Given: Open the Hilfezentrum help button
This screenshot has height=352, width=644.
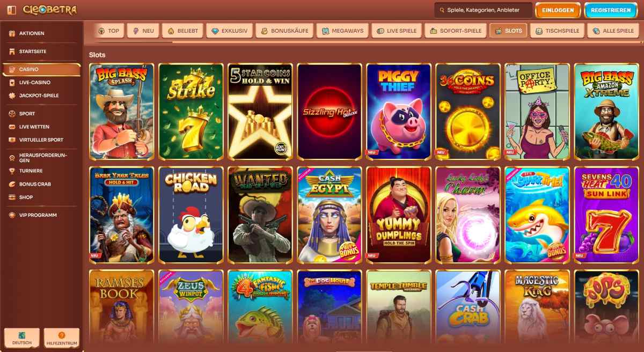Looking at the screenshot, I should 62,339.
